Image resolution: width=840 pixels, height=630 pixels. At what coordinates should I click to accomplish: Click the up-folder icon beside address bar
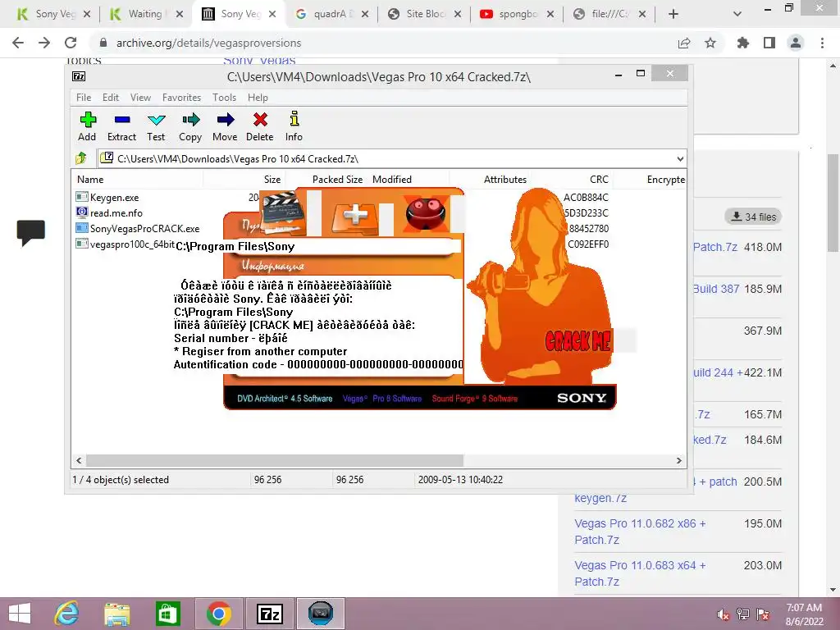coord(81,158)
